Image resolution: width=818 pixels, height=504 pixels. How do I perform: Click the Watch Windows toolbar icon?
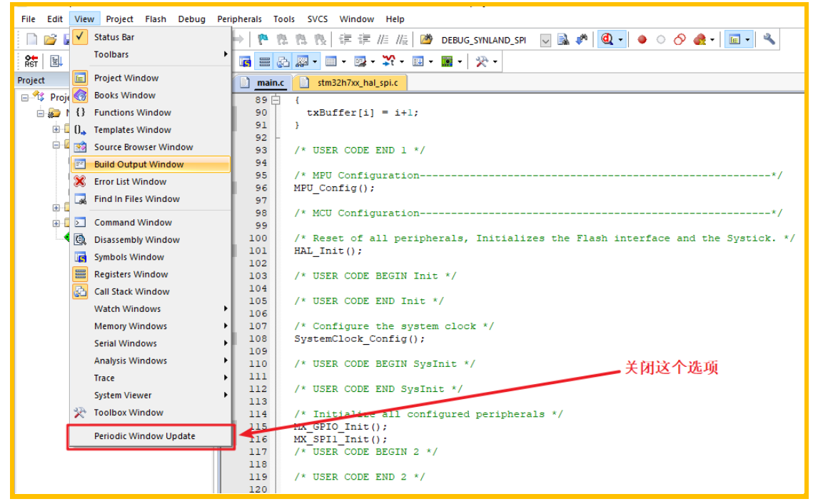(x=302, y=61)
